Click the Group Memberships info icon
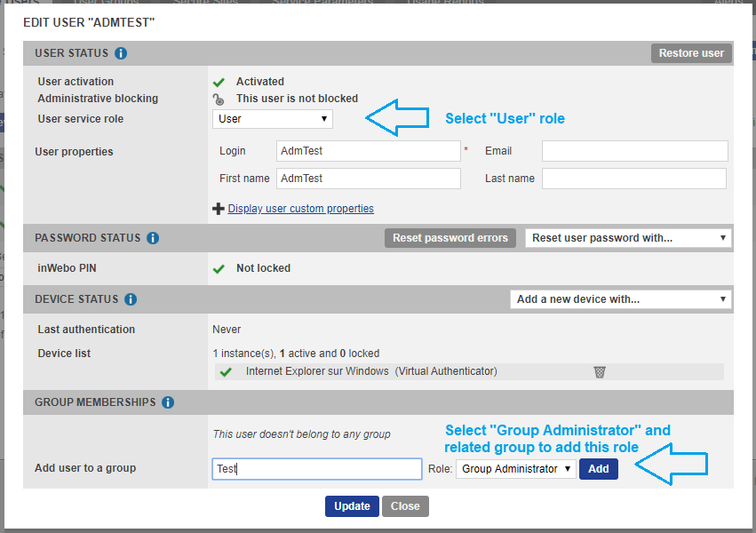The height and width of the screenshot is (533, 756). tap(168, 402)
